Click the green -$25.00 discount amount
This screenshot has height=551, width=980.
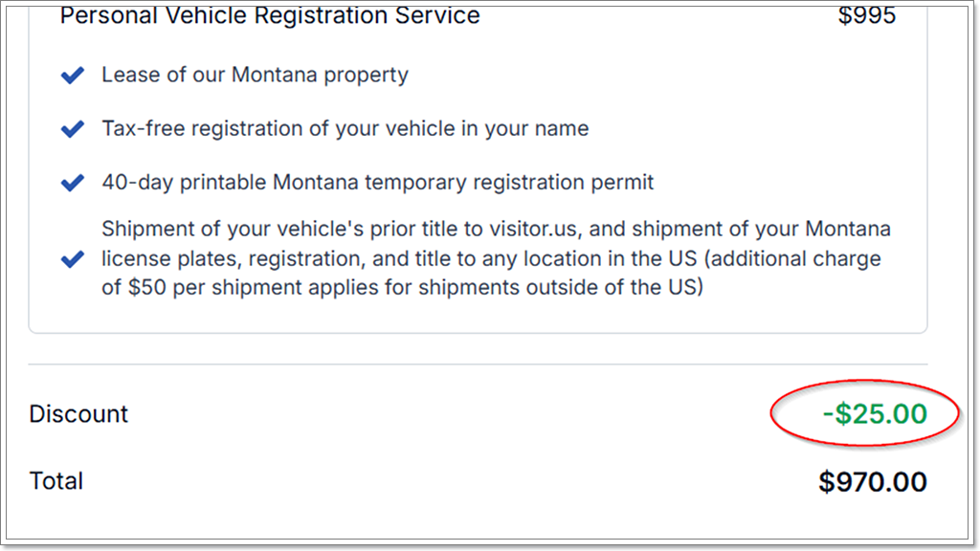875,413
